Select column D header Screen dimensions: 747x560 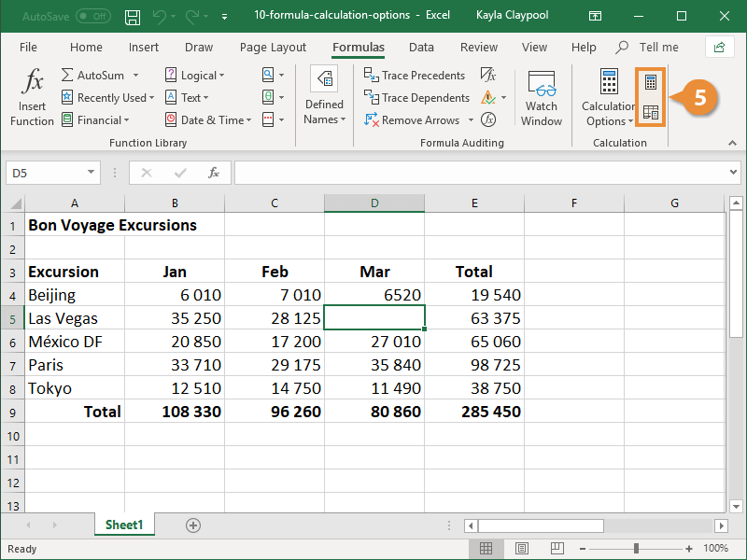(x=374, y=203)
